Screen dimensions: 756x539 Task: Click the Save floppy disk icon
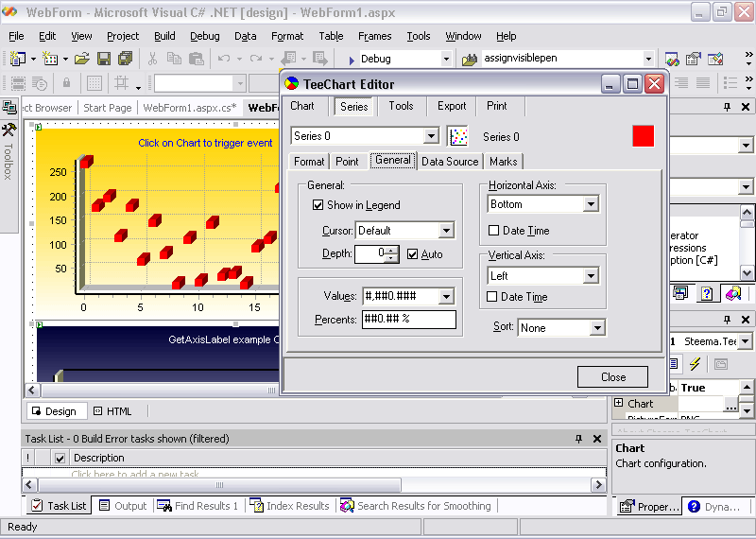click(103, 59)
